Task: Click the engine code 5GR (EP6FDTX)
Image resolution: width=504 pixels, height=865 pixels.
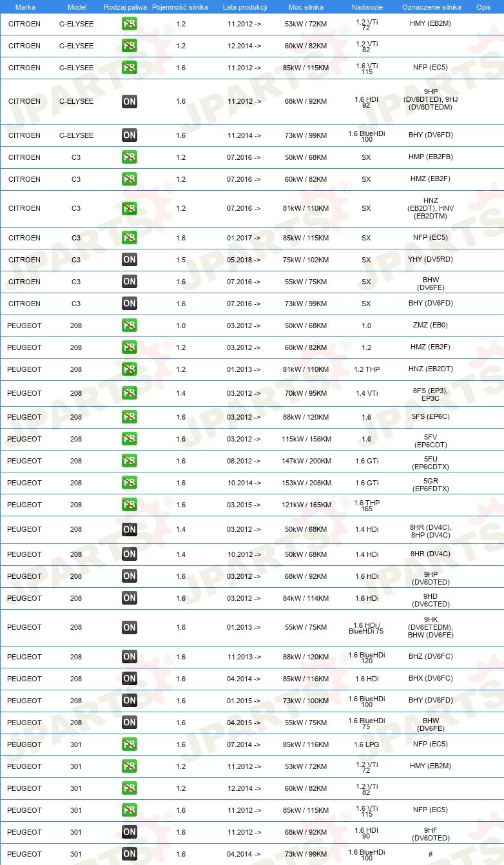Action: coord(431,485)
